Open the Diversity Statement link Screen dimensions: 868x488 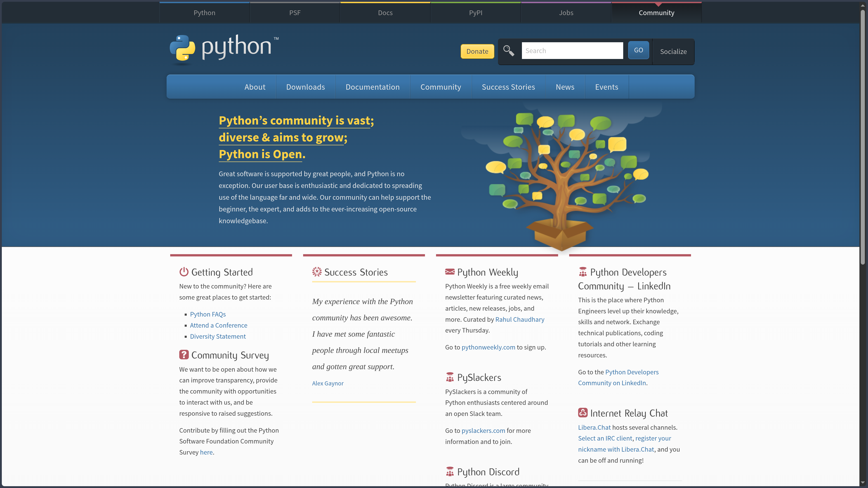pos(218,336)
